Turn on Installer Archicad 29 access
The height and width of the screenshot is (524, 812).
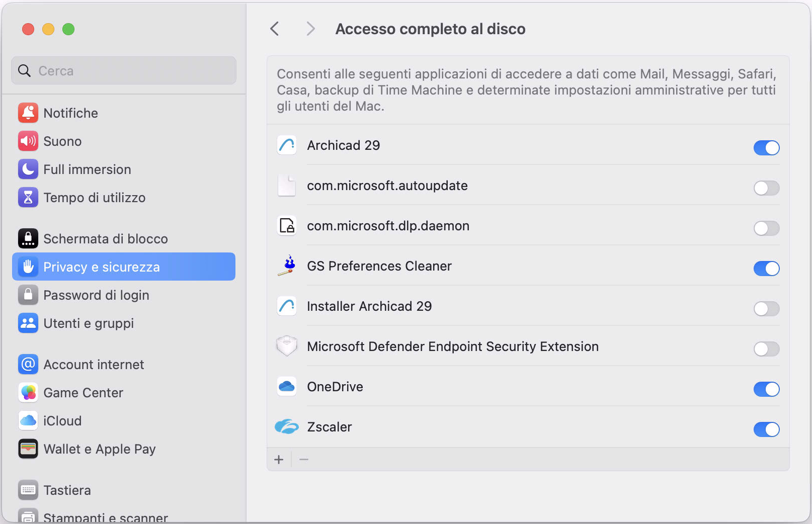tap(766, 309)
